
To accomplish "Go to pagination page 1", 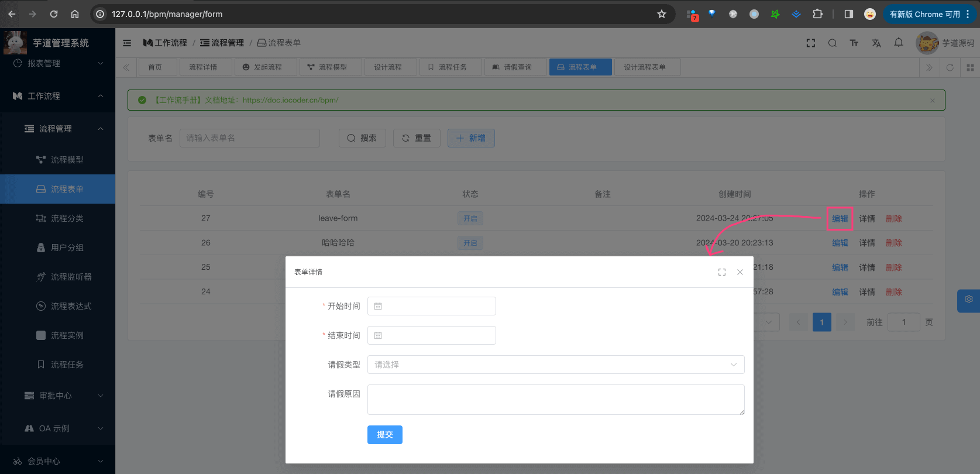I will tap(822, 322).
